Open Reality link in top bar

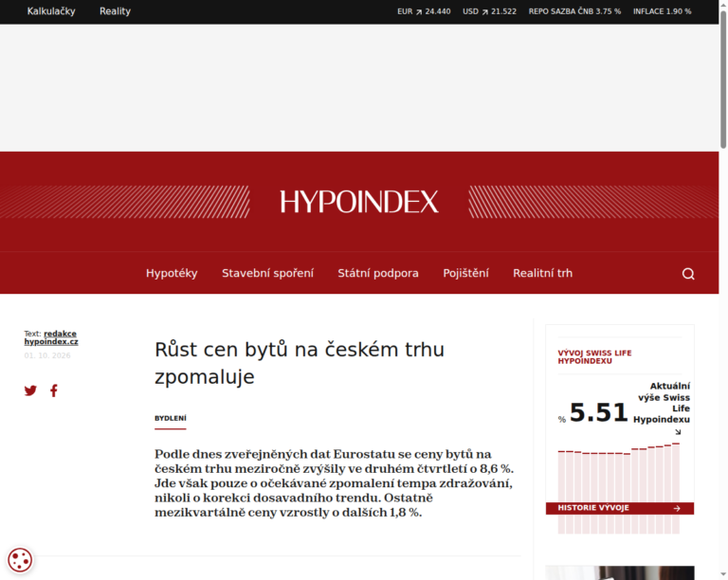[x=115, y=11]
